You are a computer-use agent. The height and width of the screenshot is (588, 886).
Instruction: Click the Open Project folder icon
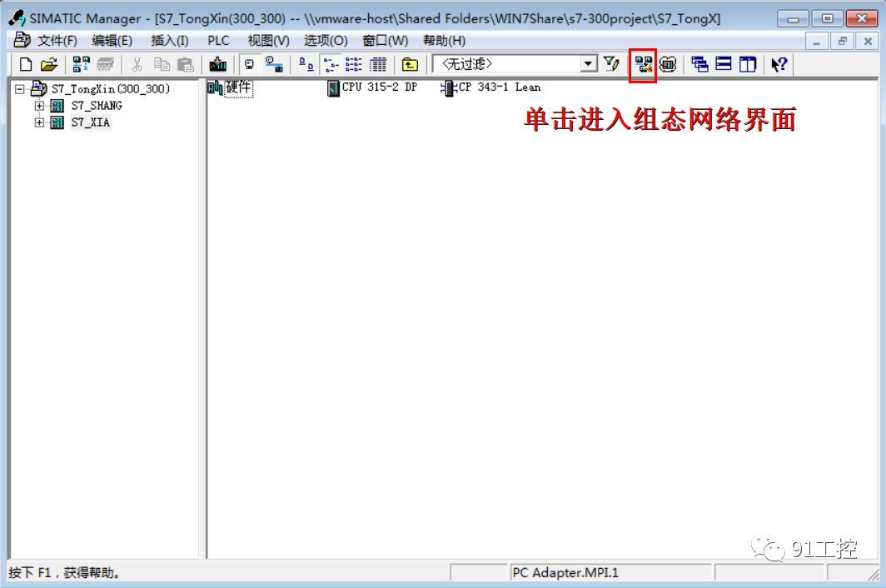coord(49,64)
